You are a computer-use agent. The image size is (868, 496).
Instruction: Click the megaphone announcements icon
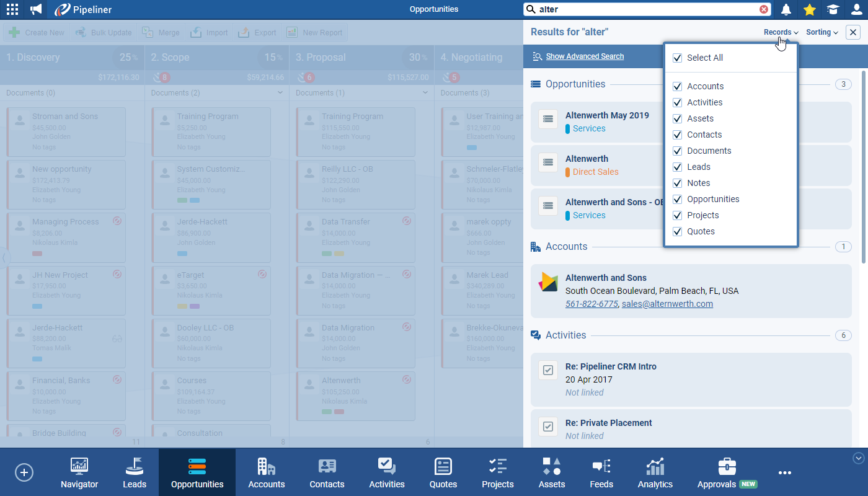coord(37,9)
